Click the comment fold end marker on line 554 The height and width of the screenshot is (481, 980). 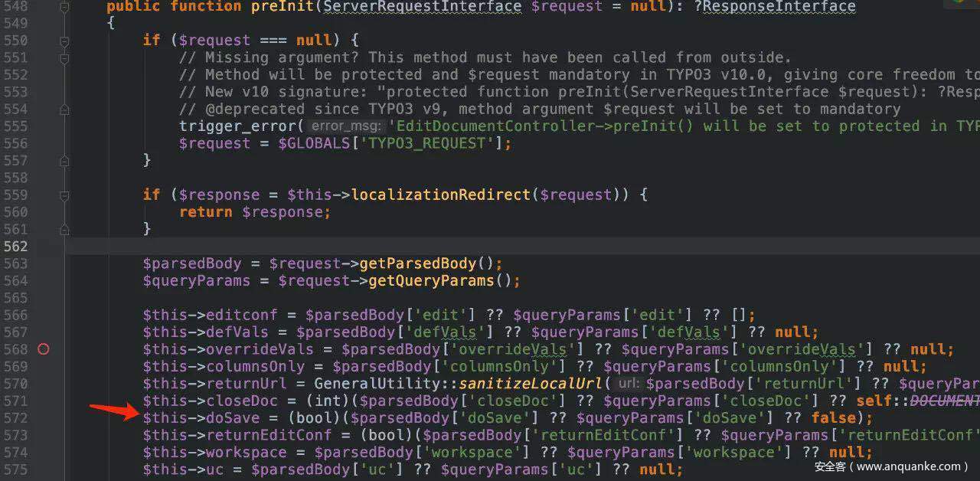[64, 110]
